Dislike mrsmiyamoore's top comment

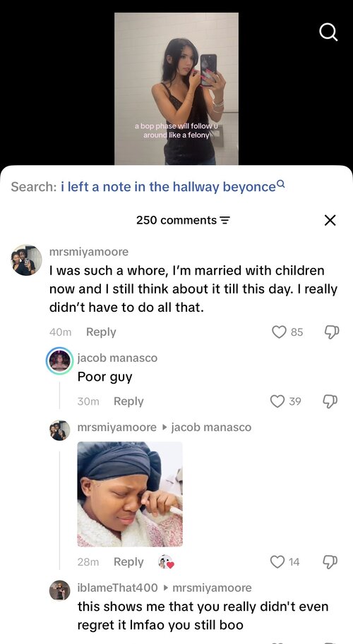click(332, 332)
